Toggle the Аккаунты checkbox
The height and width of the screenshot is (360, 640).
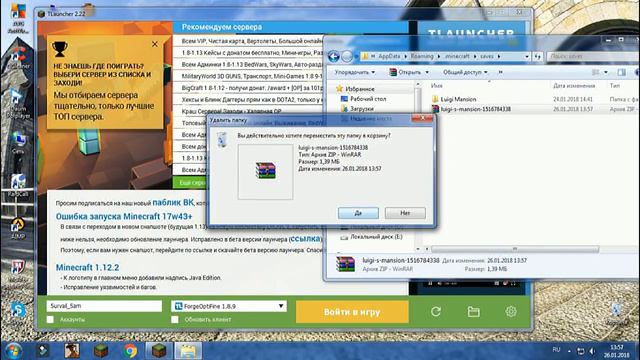coord(50,320)
